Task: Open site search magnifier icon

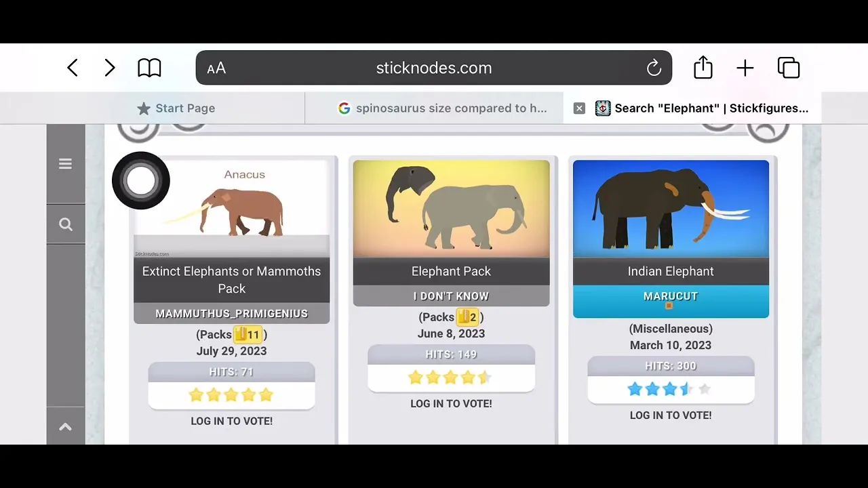Action: pos(66,224)
